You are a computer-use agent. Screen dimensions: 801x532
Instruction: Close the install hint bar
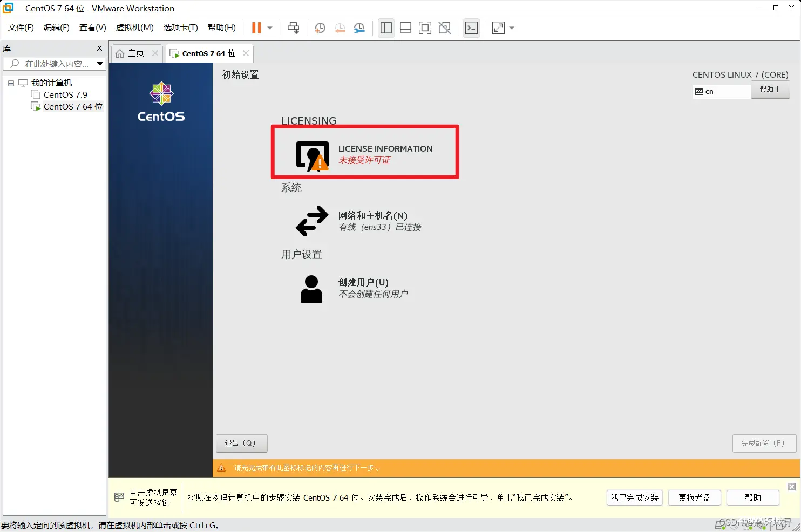792,487
